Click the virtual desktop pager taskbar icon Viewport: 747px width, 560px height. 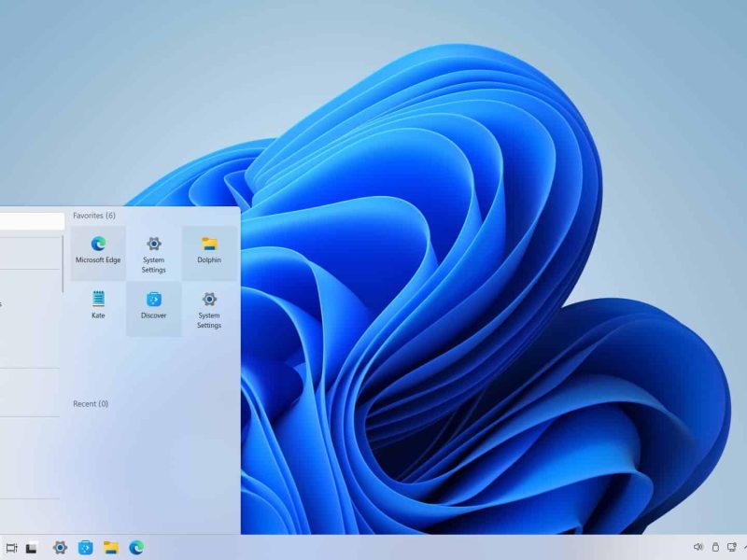11,548
